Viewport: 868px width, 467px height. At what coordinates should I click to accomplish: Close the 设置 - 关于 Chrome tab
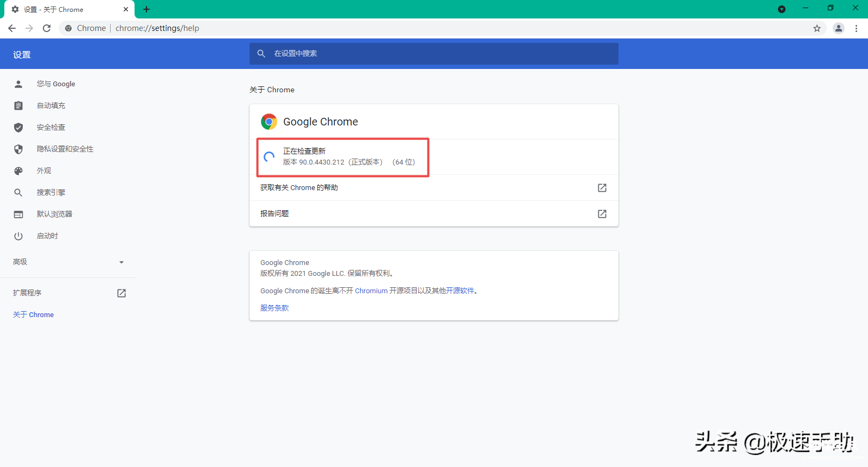(126, 9)
